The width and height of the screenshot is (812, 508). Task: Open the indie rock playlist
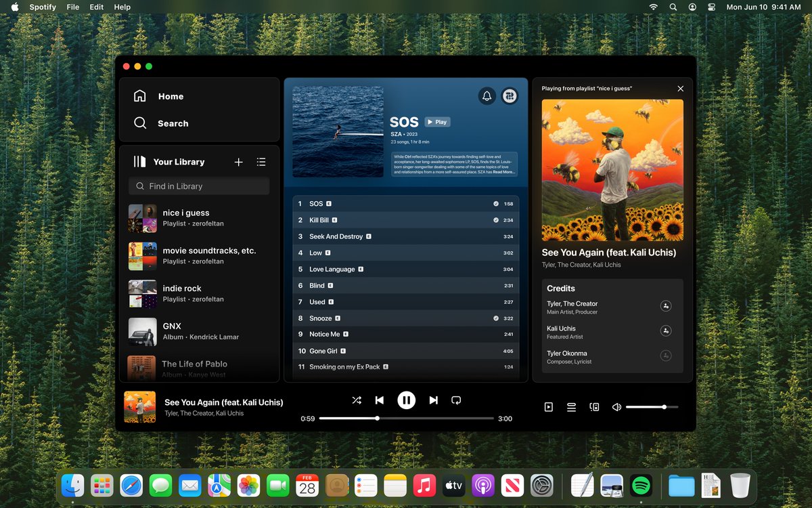point(199,293)
